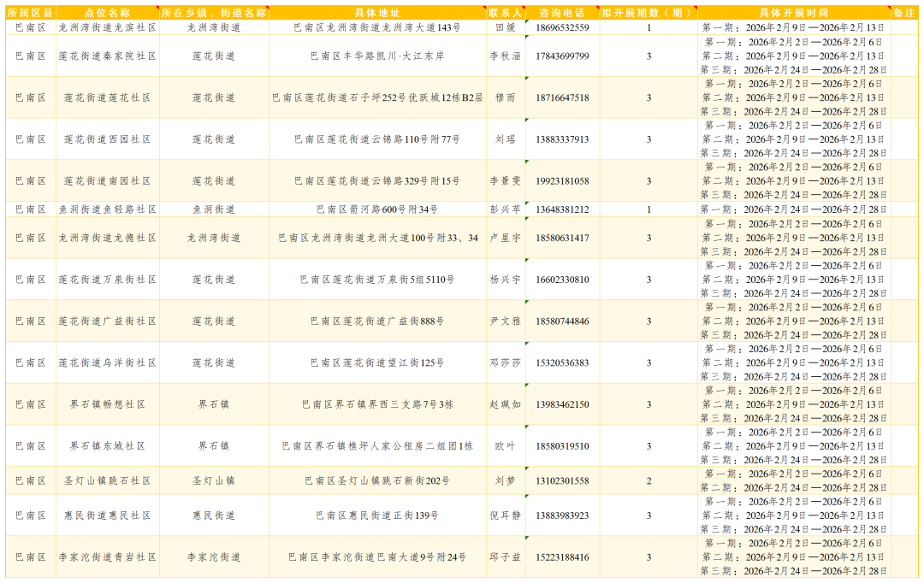Screen dimensions: 924x583
Task: Click contact name 李景雯
Action: click(506, 181)
